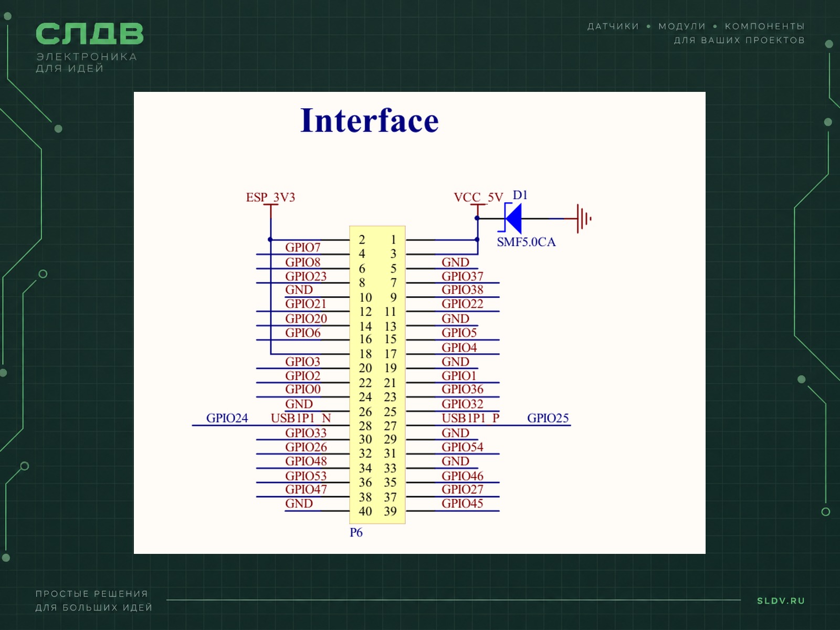Screen dimensions: 840x630
Task: Select the GPIO32 net label
Action: click(x=463, y=404)
